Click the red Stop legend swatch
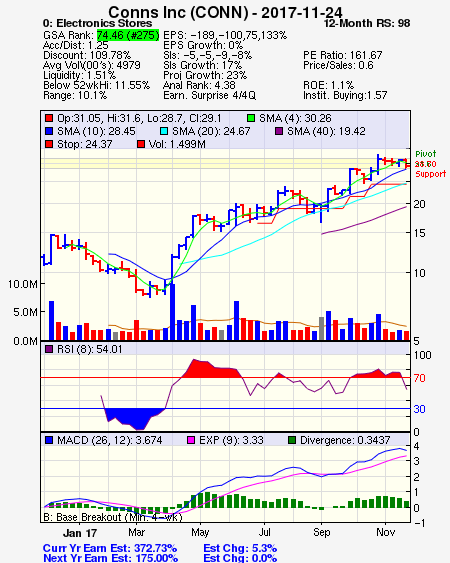This screenshot has width=450, height=563. tap(49, 144)
